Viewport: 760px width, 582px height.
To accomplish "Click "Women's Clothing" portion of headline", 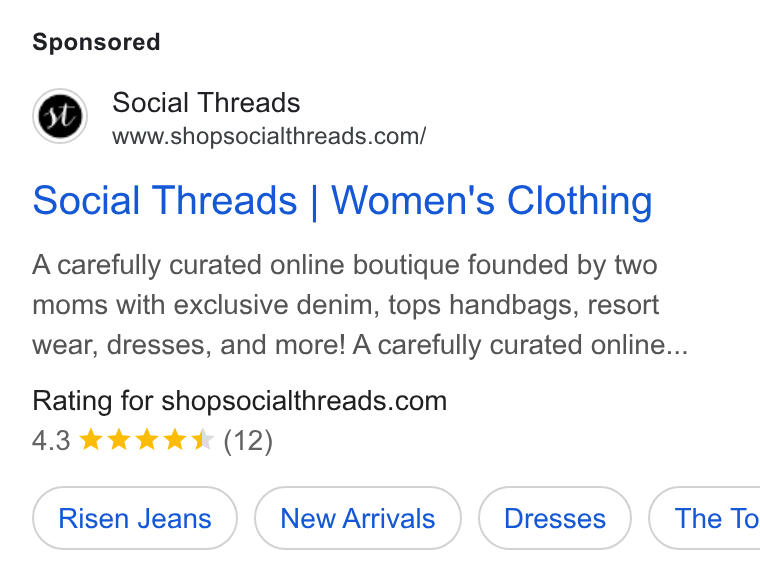I will point(491,201).
